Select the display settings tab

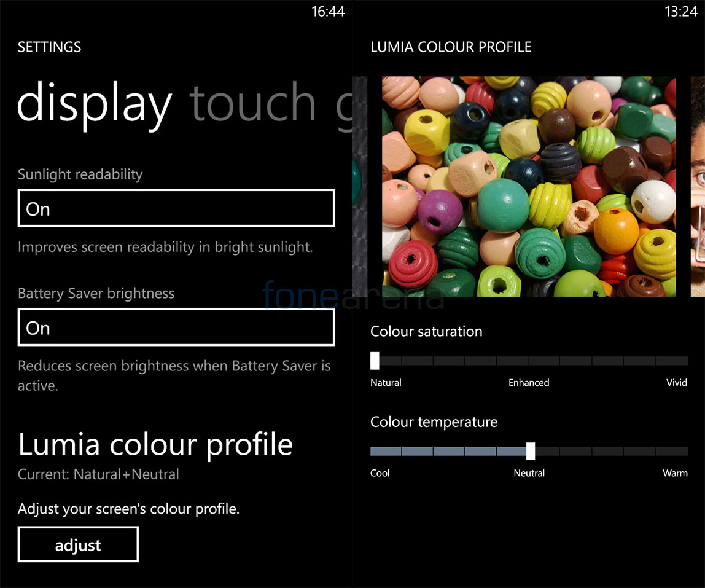click(x=95, y=106)
